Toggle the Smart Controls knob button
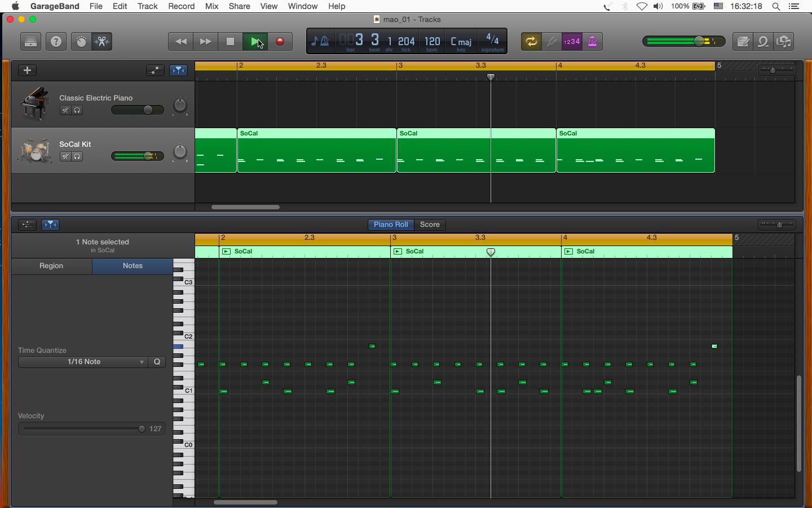Viewport: 812px width, 508px height. click(x=81, y=42)
